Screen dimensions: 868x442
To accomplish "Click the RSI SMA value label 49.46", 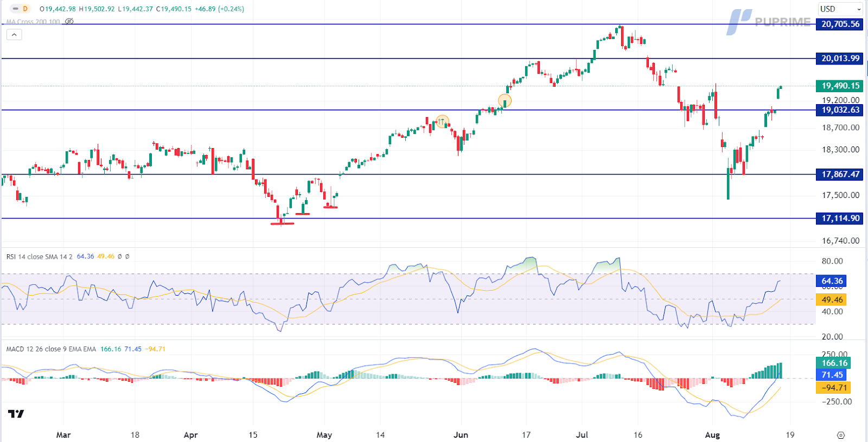I will (832, 299).
